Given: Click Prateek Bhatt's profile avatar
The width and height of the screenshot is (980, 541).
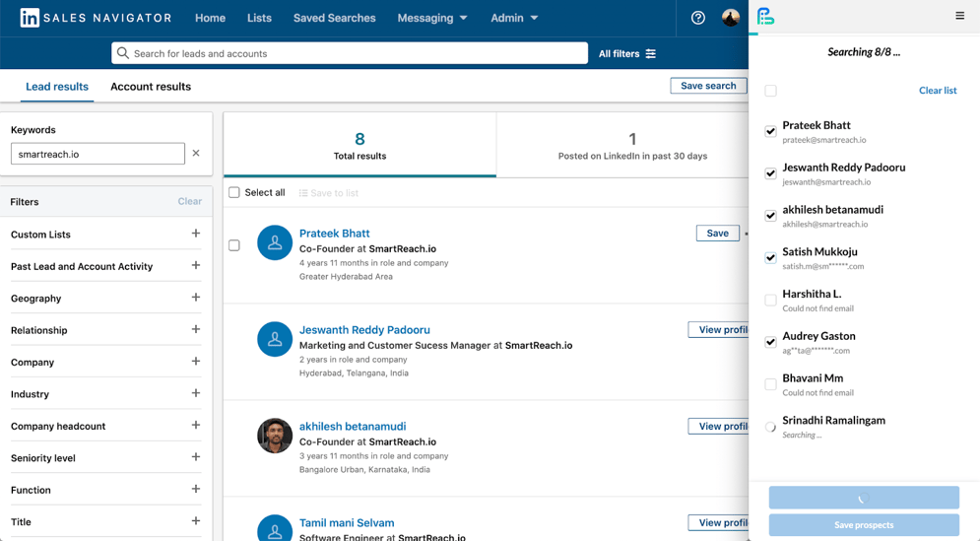Looking at the screenshot, I should [x=275, y=242].
